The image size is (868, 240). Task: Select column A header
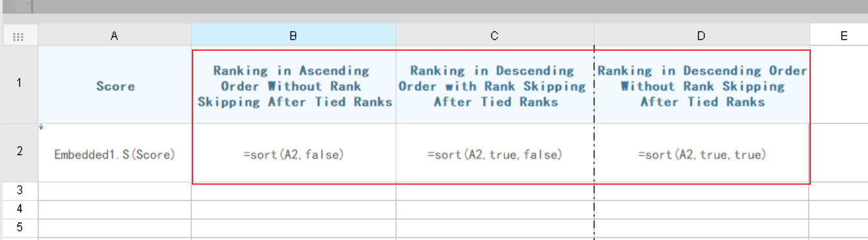click(114, 36)
